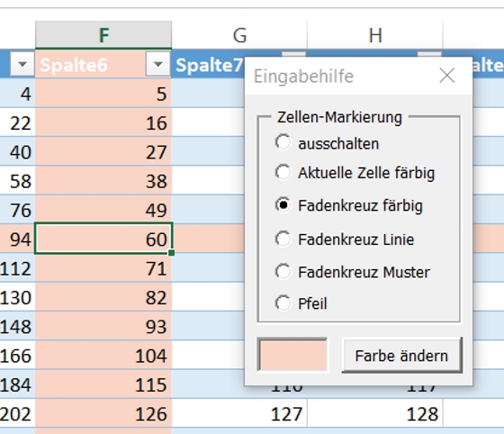
Task: Click the active cell containing 60
Action: pos(103,239)
